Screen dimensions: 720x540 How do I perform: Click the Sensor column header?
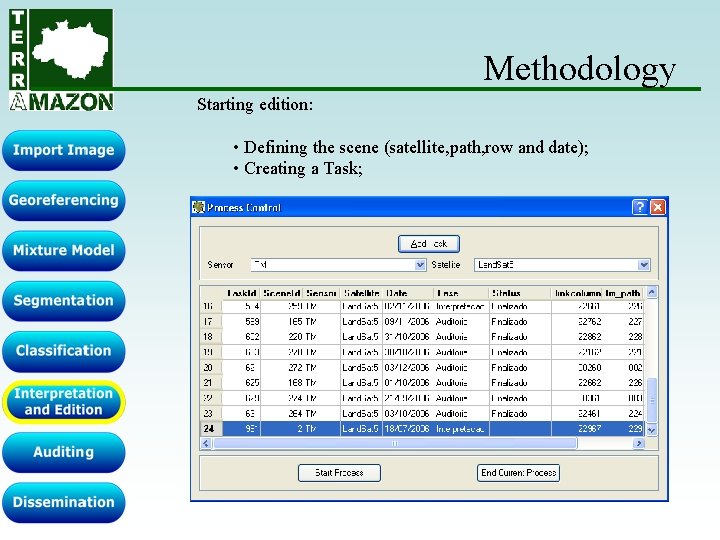tap(321, 293)
